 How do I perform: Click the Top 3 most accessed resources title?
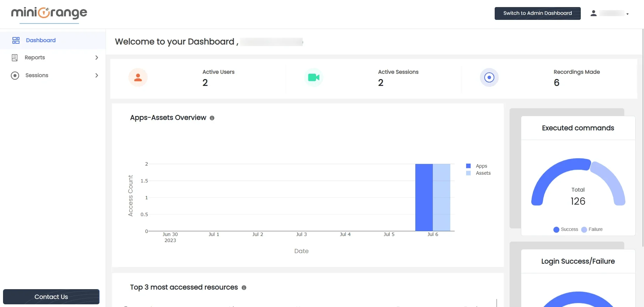[184, 287]
